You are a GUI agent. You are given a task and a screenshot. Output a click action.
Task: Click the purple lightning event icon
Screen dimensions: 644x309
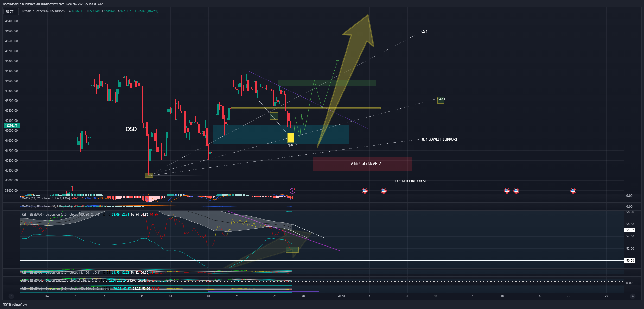pos(292,191)
